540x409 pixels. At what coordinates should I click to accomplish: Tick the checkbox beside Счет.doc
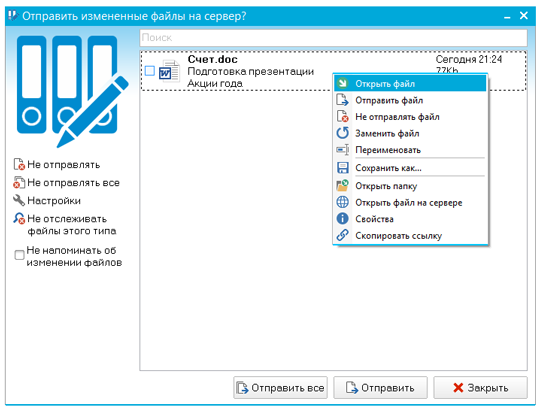(150, 71)
